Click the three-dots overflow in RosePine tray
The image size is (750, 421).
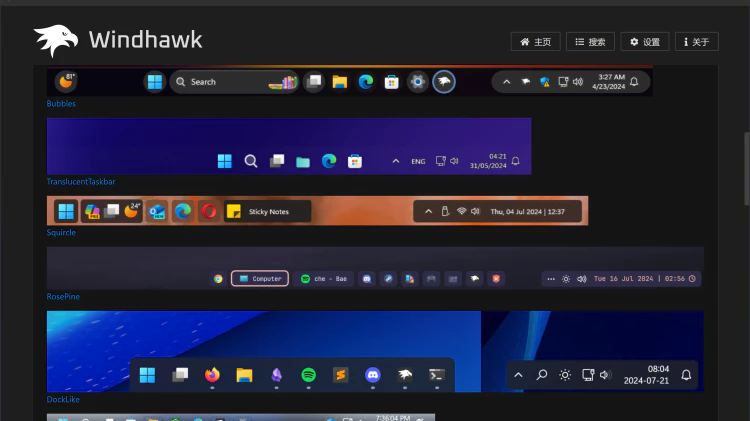point(551,279)
